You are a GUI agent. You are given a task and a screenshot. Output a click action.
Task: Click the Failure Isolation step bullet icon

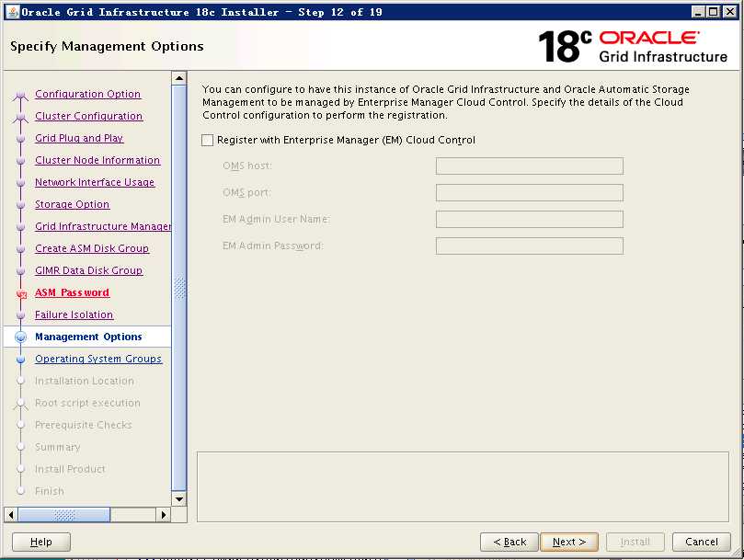(20, 315)
